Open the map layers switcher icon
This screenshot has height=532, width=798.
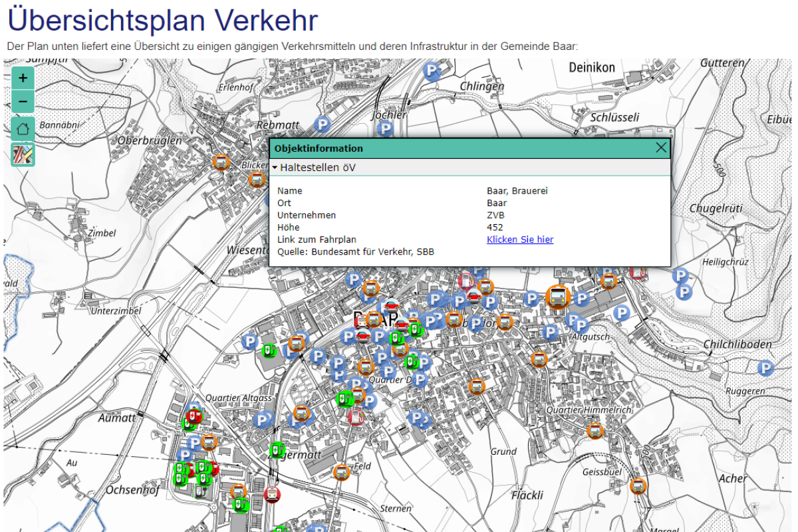tap(23, 154)
